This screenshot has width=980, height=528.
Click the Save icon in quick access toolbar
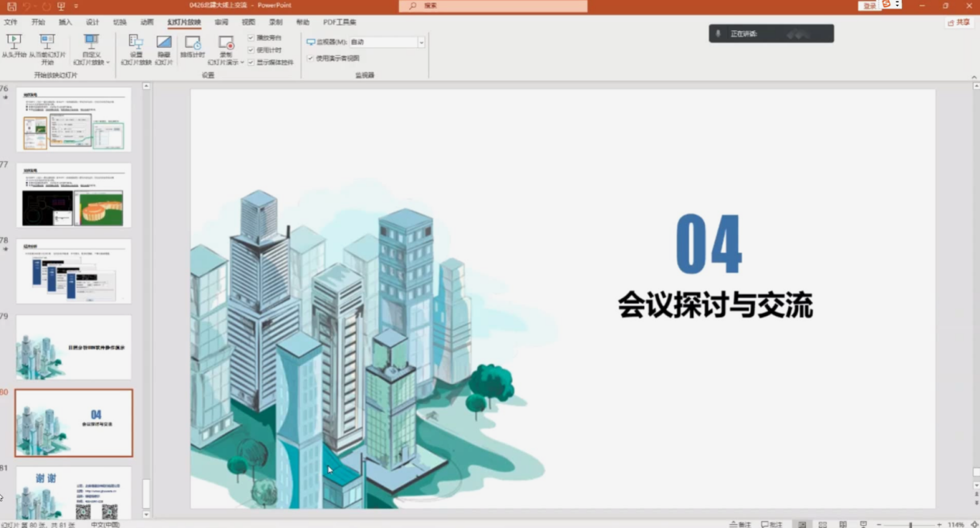(12, 6)
